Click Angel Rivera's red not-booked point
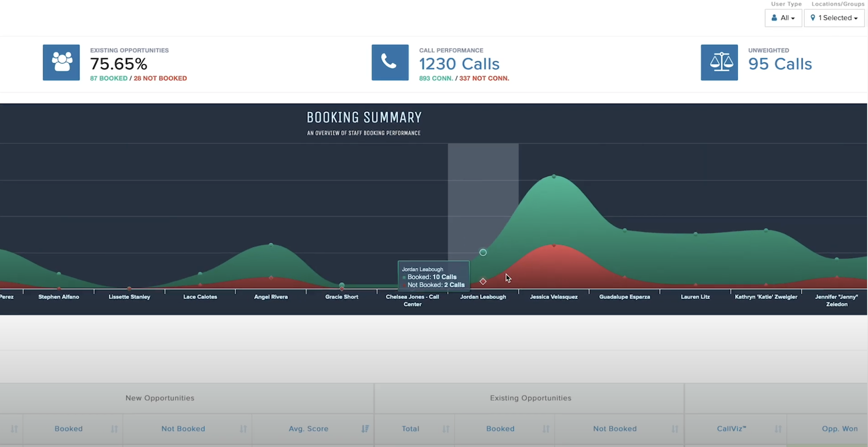The width and height of the screenshot is (868, 447). click(271, 278)
